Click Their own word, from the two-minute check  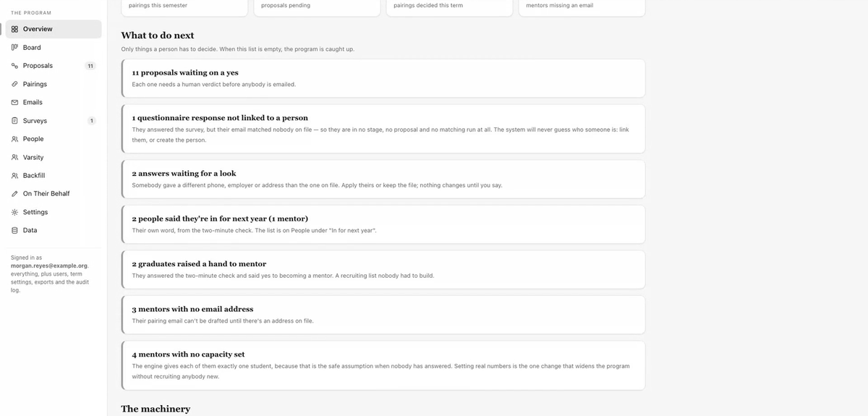(254, 230)
